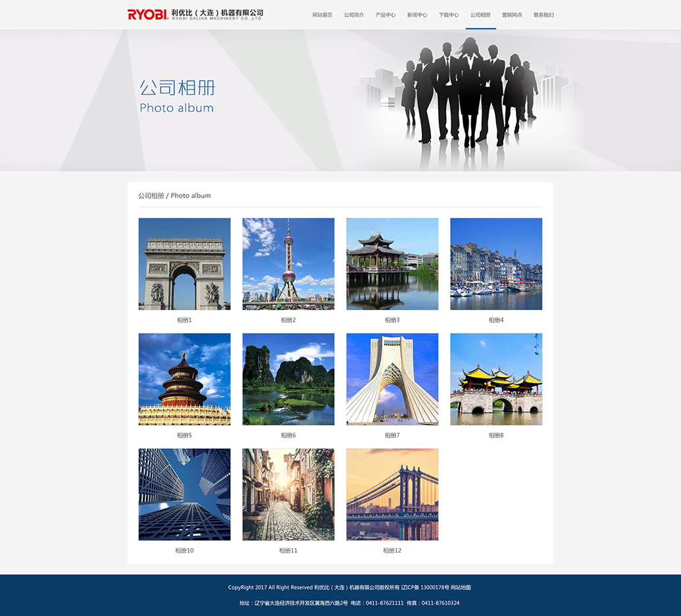View the harbor boats photo for 相册4
This screenshot has width=681, height=616.
point(496,264)
